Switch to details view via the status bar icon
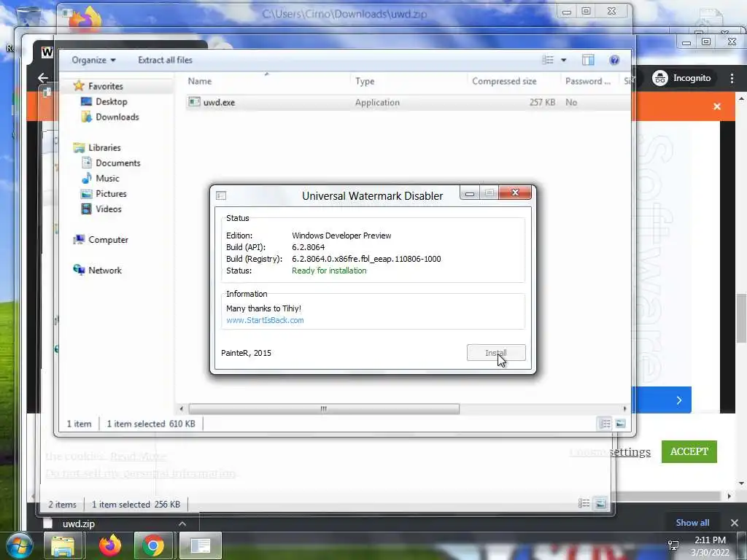This screenshot has width=747, height=560. 605,424
